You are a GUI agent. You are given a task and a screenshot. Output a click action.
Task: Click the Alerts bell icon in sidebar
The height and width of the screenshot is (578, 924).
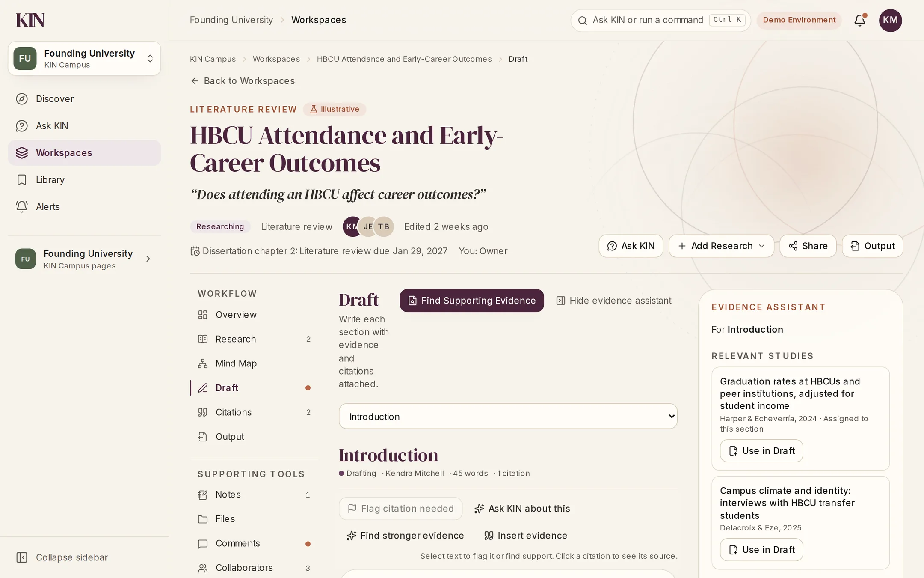pyautogui.click(x=22, y=207)
